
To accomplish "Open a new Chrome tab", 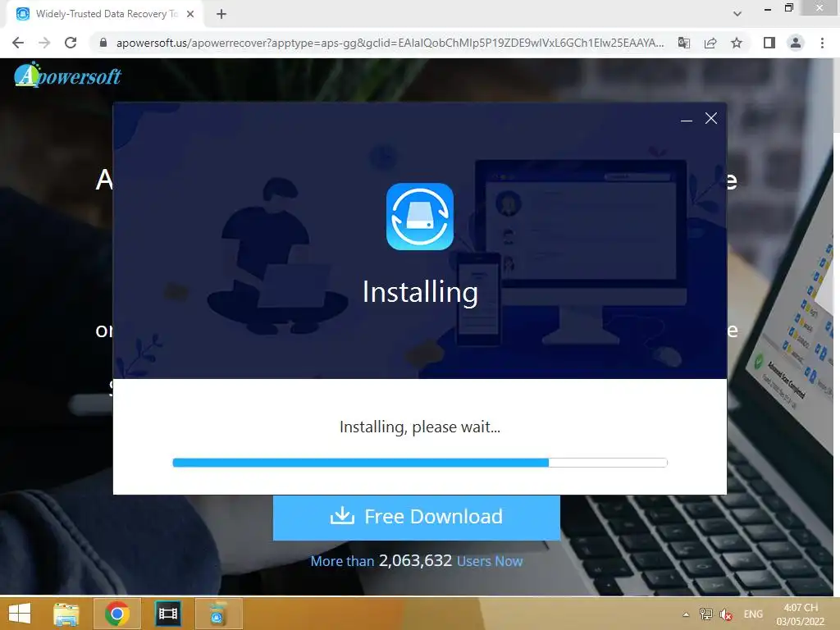I will tap(221, 14).
